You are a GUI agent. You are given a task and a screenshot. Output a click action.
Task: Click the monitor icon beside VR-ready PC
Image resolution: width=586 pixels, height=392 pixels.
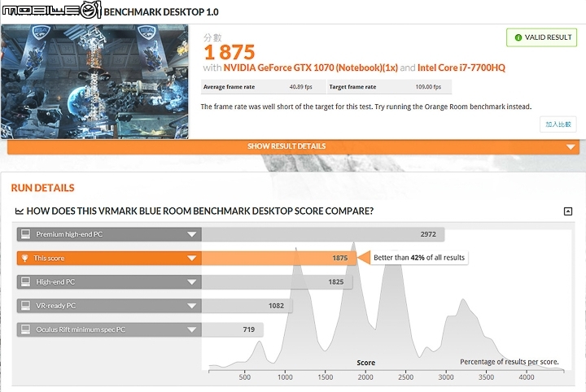[x=25, y=306]
